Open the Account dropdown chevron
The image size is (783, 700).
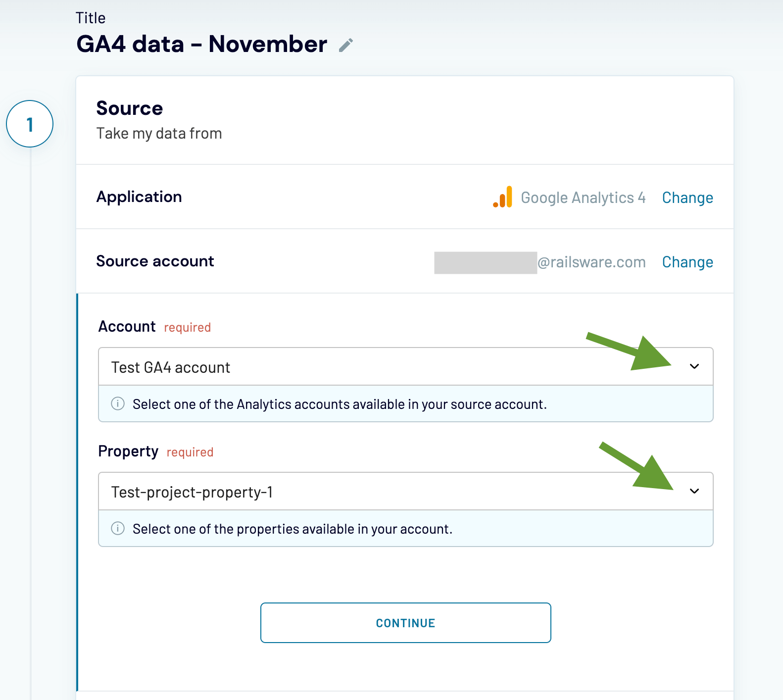click(x=695, y=366)
